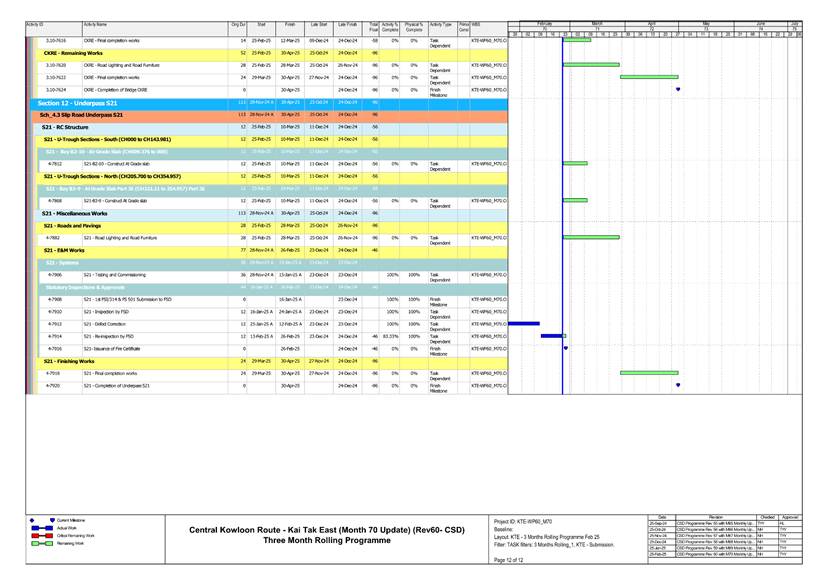Screen dimensions: 828x578
Task: Click the S21 Defect Correction actual work bar
Action: pyautogui.click(x=524, y=323)
